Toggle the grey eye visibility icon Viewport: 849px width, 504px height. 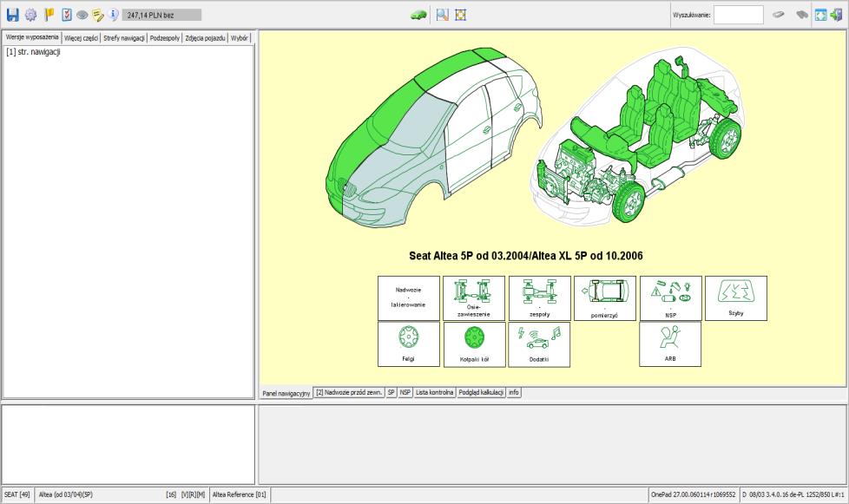point(82,16)
